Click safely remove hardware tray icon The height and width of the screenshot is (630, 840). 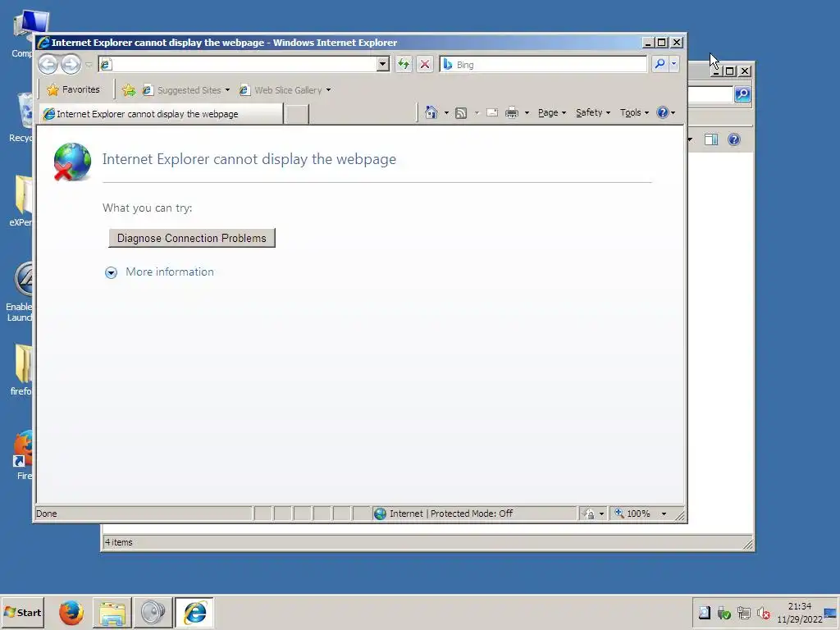click(x=724, y=613)
